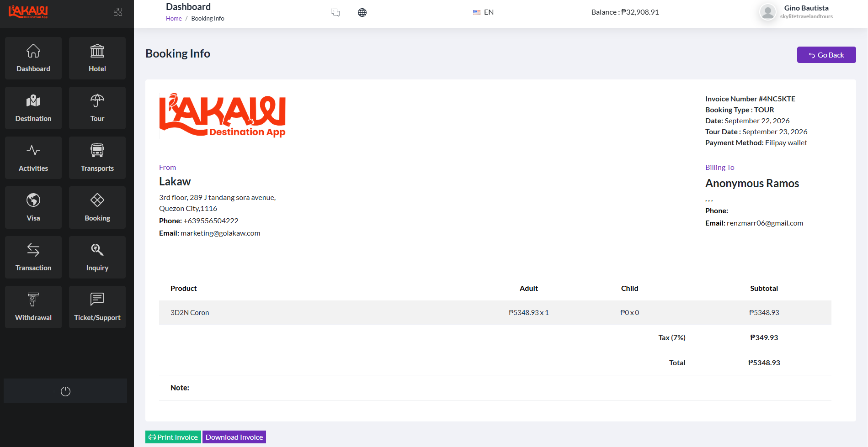Click the Child price ₱0 x 0 cell
Viewport: 868px width, 447px height.
tap(629, 313)
